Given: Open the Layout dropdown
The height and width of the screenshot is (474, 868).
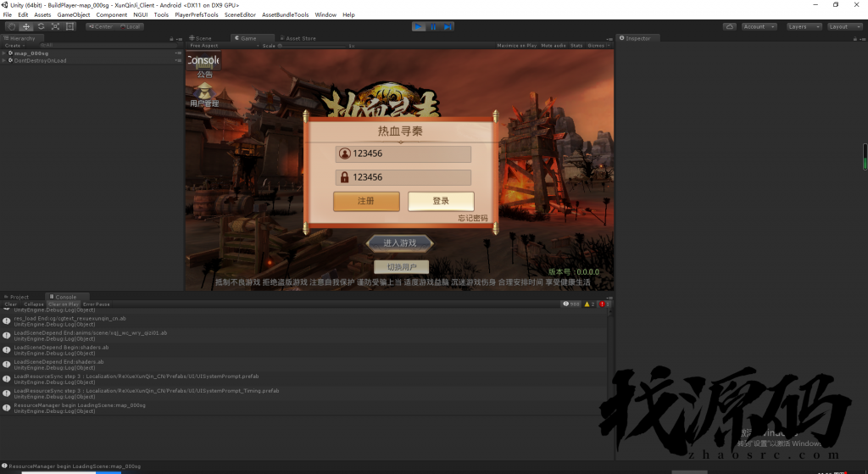Looking at the screenshot, I should [845, 26].
